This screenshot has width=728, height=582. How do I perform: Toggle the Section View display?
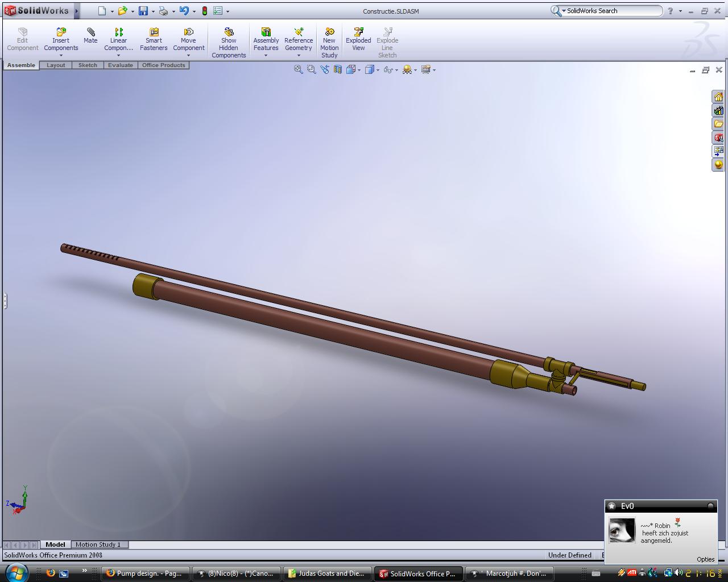point(338,69)
